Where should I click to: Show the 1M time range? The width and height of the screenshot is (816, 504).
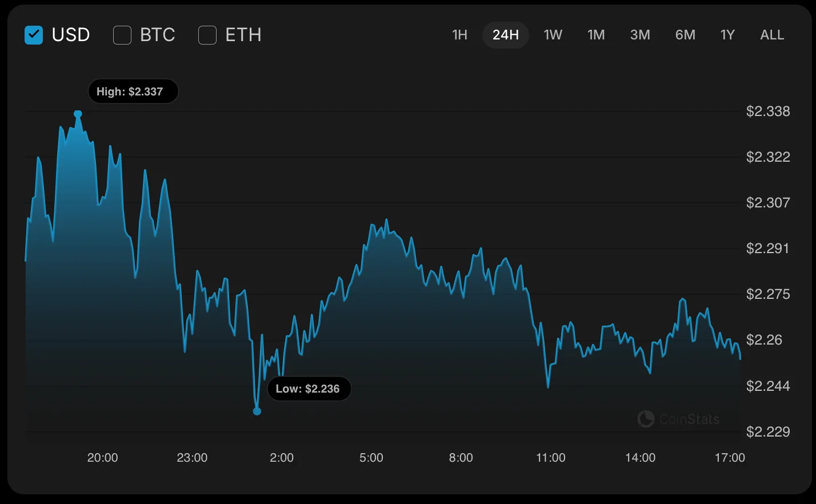596,35
